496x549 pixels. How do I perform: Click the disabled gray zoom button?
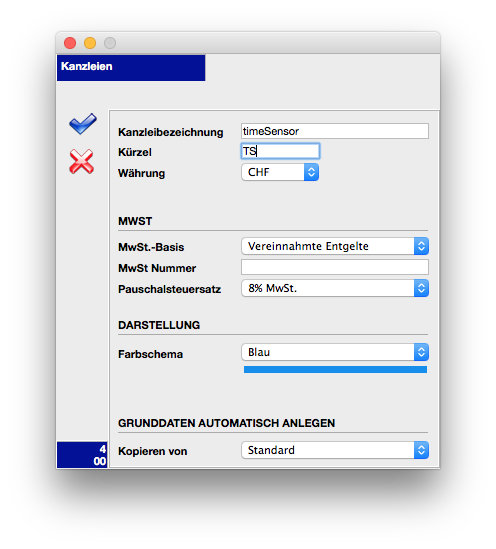click(x=110, y=43)
